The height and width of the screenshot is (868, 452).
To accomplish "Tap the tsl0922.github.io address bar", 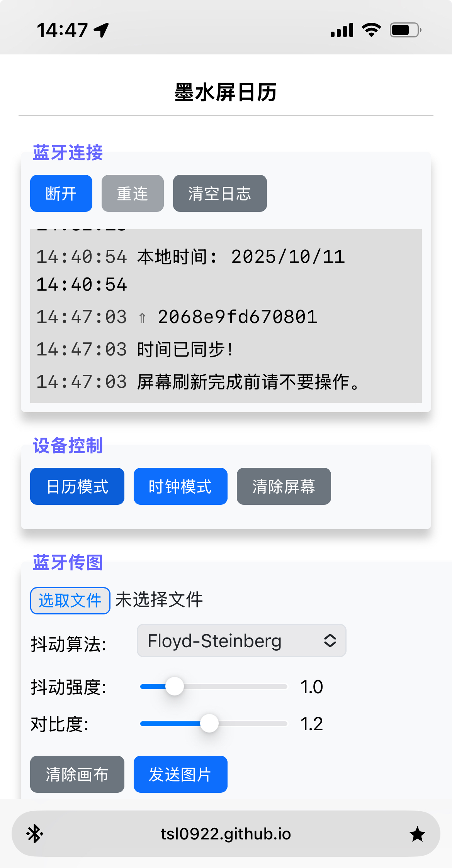I will [x=226, y=834].
